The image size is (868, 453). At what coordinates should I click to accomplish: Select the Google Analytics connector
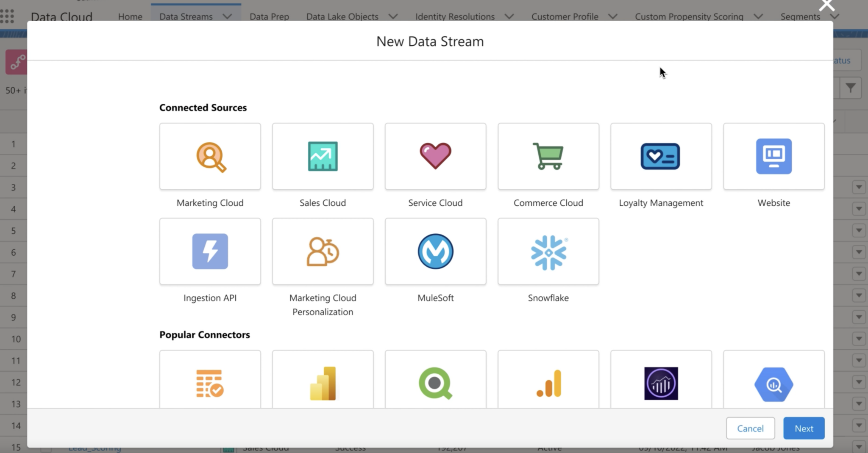(x=548, y=383)
